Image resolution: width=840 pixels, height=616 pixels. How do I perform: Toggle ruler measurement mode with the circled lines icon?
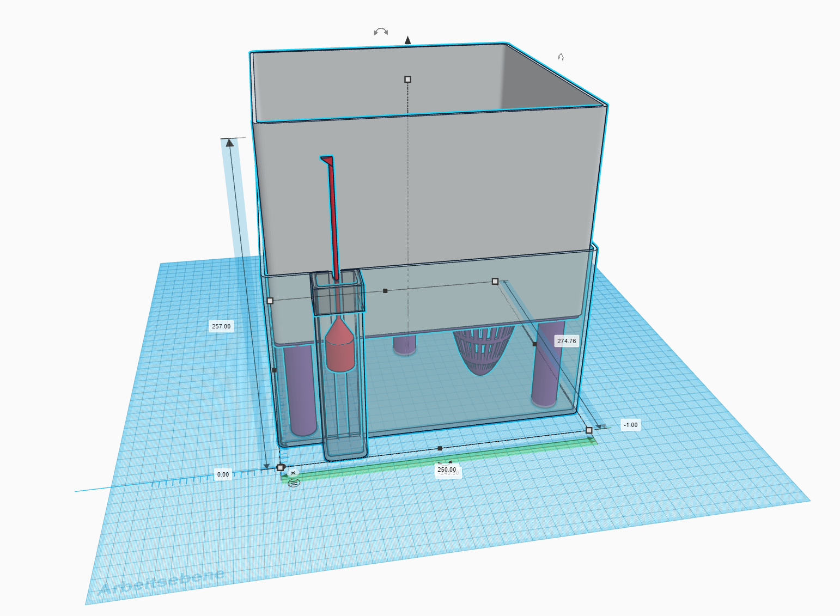pyautogui.click(x=294, y=483)
